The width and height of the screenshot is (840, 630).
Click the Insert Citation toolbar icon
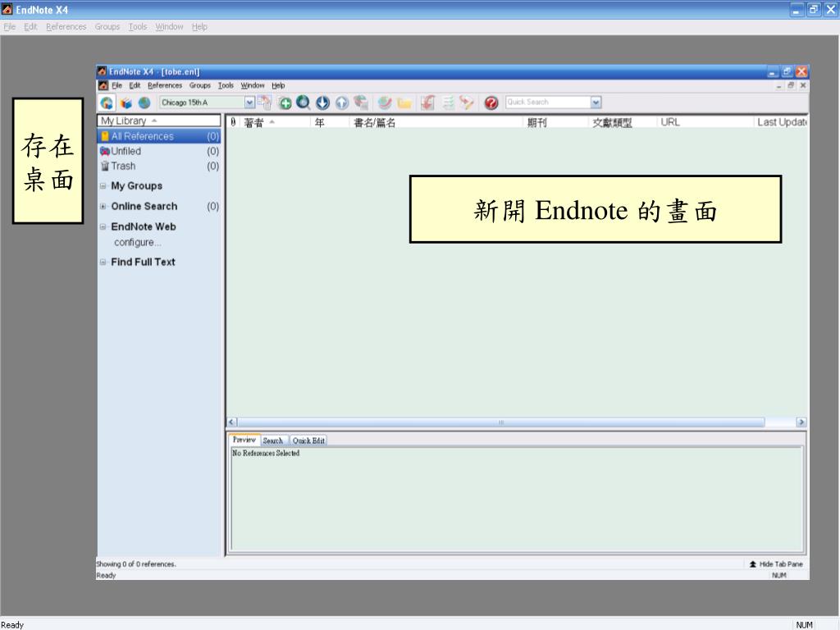click(x=427, y=103)
